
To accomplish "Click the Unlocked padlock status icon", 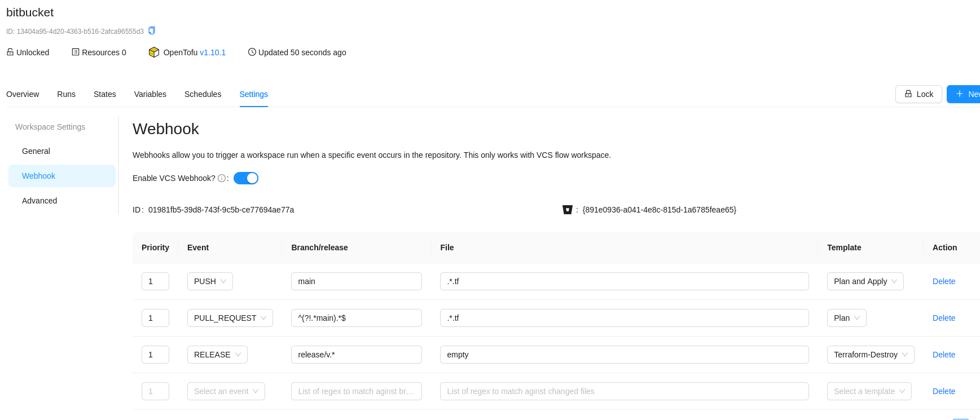I will point(10,52).
